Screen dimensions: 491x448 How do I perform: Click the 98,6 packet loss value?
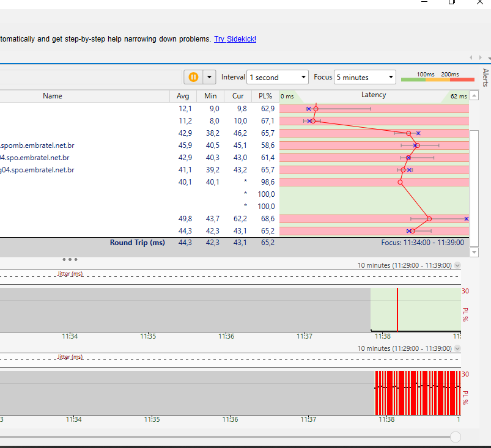268,182
